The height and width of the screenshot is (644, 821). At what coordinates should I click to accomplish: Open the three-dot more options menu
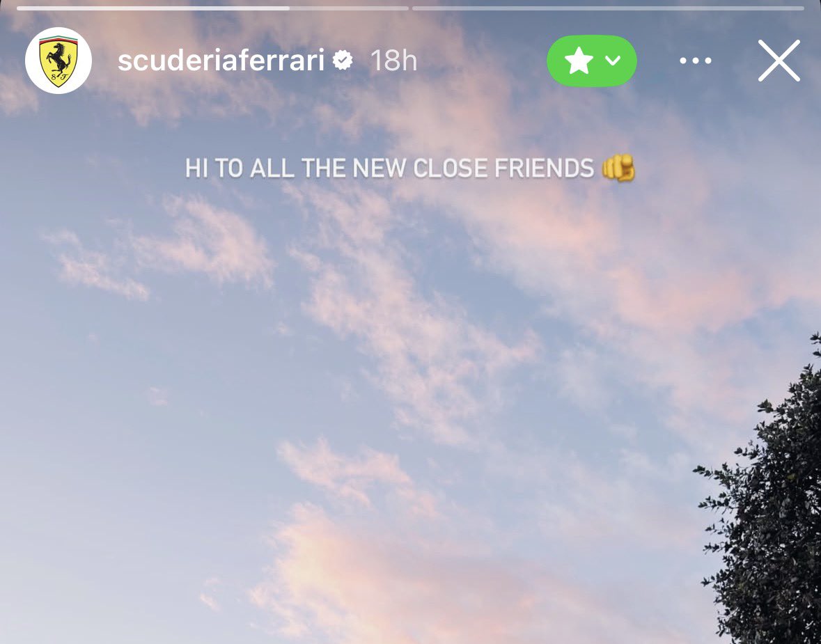(696, 61)
